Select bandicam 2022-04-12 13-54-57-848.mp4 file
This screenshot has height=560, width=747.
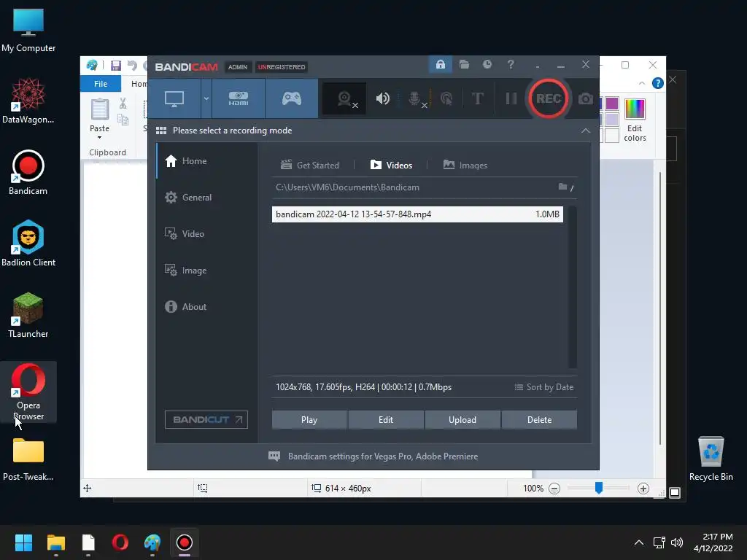(417, 214)
